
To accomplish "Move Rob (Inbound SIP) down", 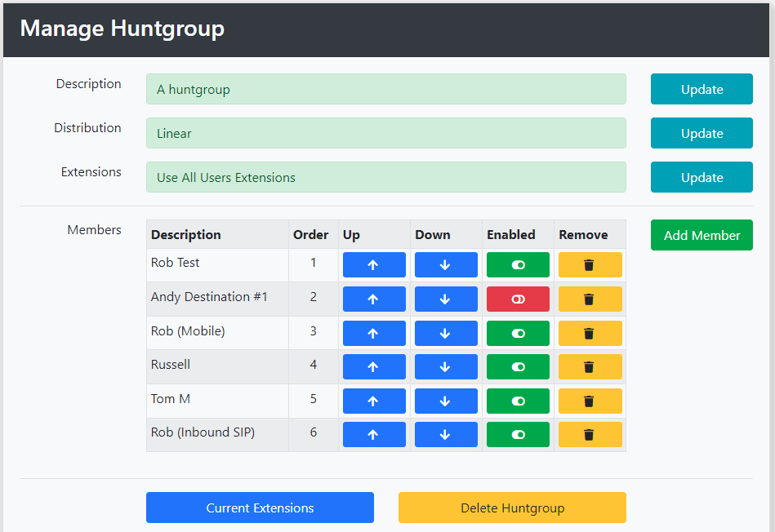I will pos(446,434).
